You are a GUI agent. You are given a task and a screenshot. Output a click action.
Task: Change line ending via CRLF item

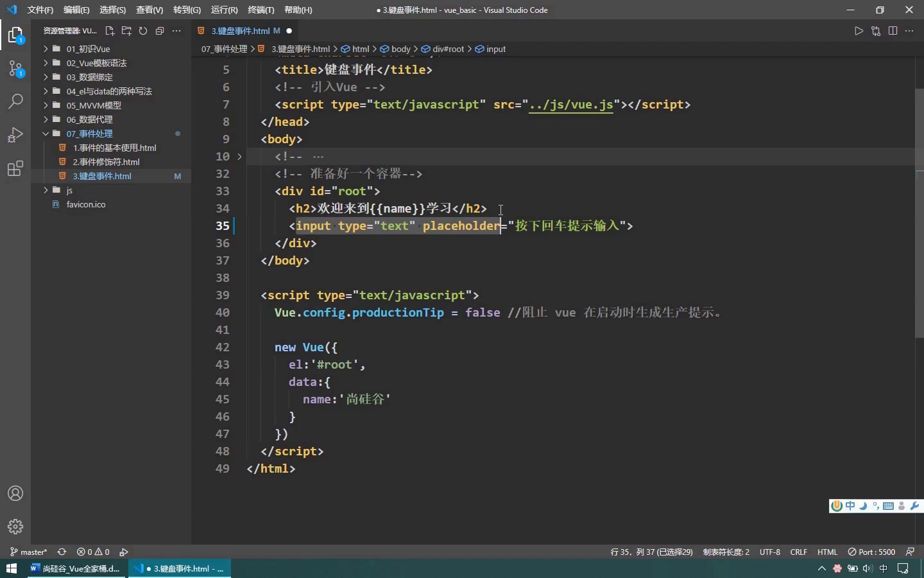pos(799,552)
